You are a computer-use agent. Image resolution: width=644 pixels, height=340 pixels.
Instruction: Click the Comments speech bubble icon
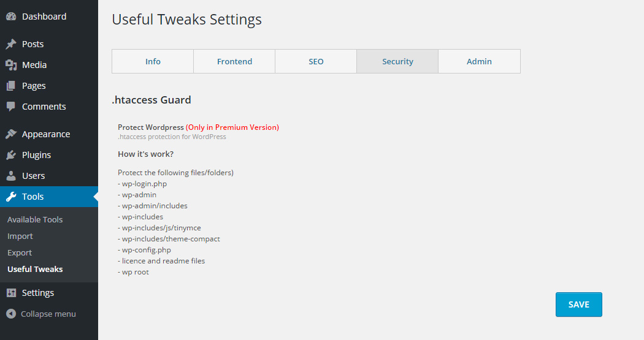11,107
